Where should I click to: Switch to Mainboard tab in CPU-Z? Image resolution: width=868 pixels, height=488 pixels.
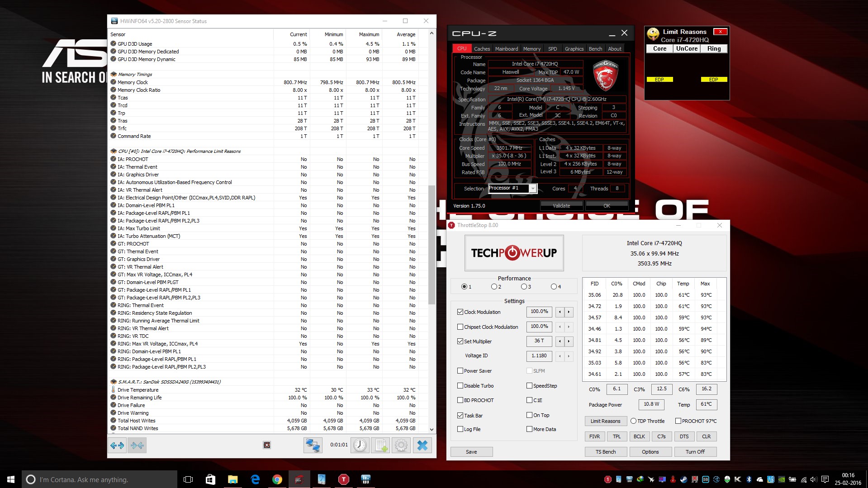pyautogui.click(x=507, y=49)
